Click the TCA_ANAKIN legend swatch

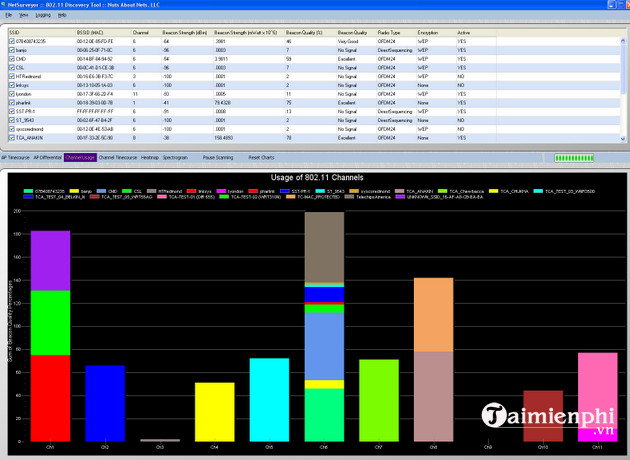[399, 191]
